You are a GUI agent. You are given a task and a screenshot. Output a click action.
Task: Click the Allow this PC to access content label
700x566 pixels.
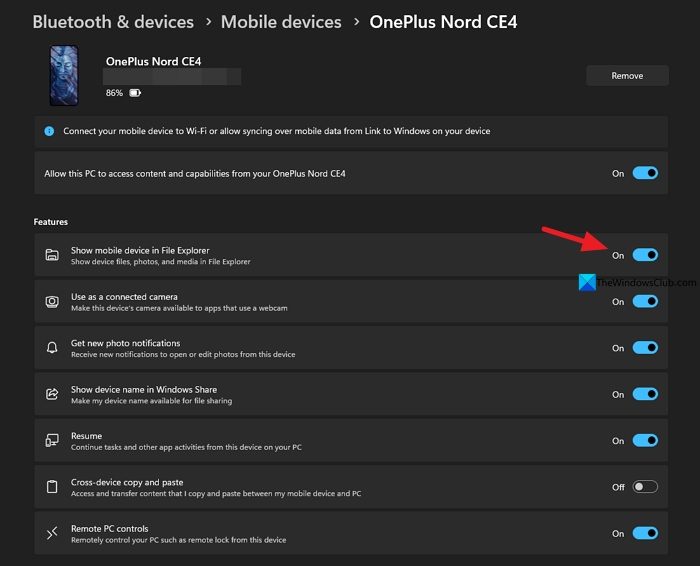(x=195, y=174)
